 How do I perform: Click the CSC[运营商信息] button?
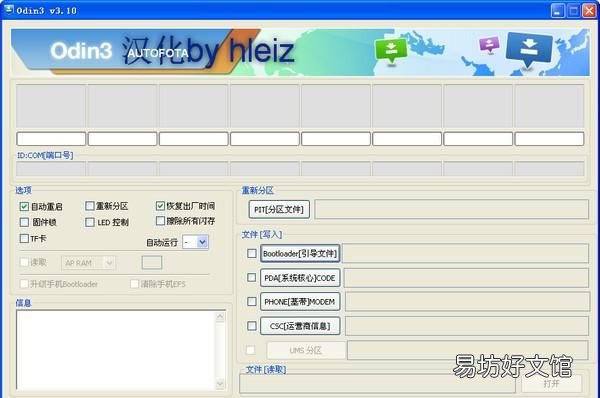point(300,326)
